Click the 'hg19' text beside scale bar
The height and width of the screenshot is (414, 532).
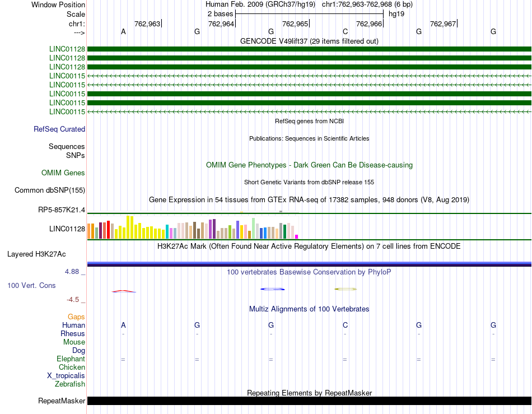click(396, 14)
